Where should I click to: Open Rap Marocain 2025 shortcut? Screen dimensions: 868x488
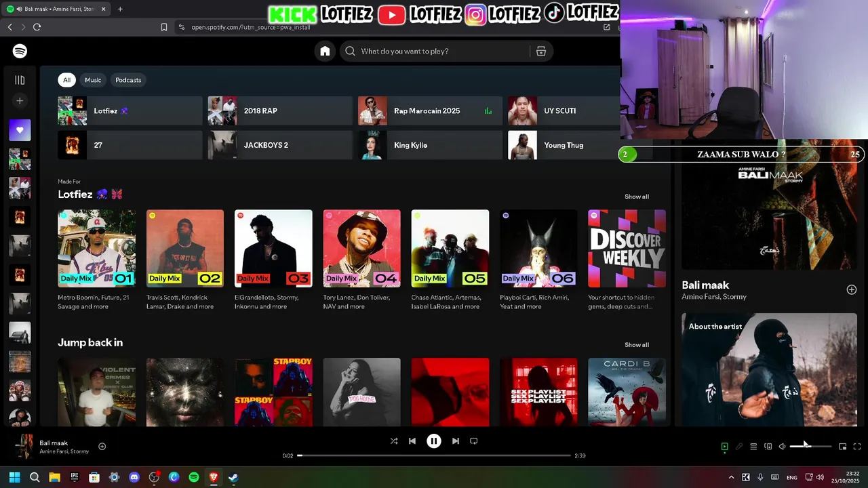430,110
